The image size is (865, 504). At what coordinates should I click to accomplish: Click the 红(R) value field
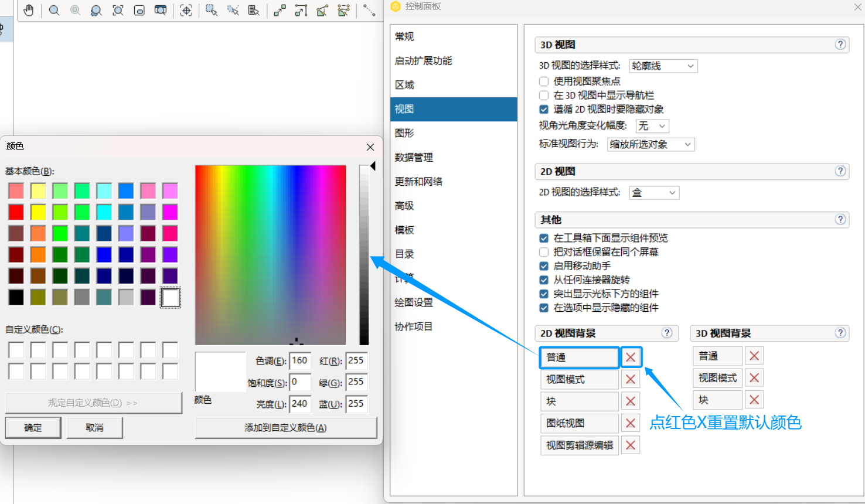click(356, 361)
